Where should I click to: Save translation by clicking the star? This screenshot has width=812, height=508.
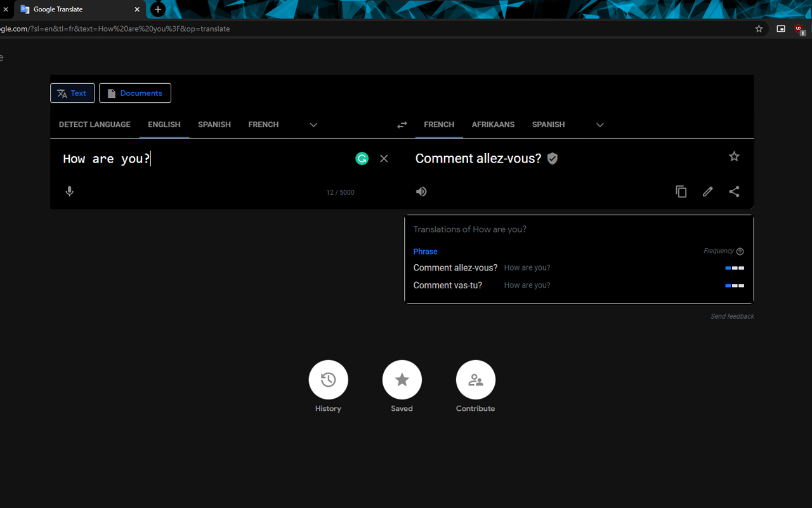click(x=734, y=156)
